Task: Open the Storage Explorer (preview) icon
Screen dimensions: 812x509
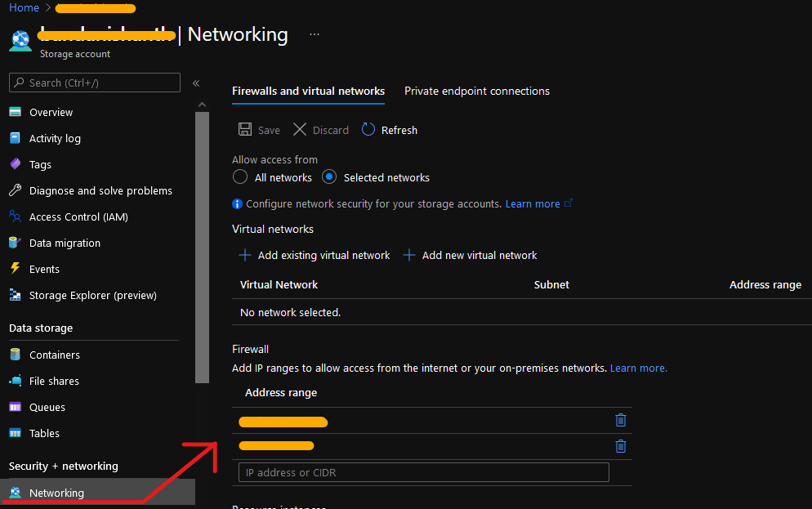Action: (x=15, y=295)
